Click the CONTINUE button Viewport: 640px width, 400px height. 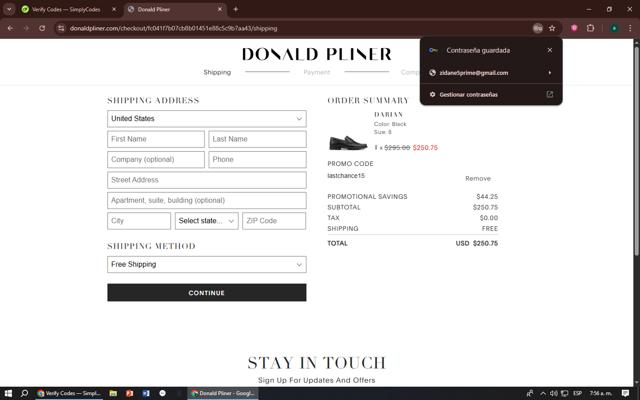click(207, 293)
